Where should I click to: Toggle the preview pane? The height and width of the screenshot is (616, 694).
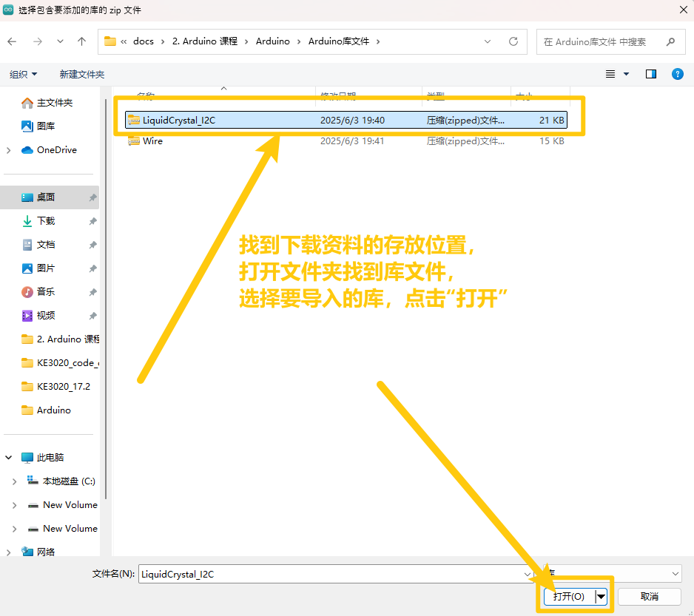click(650, 74)
